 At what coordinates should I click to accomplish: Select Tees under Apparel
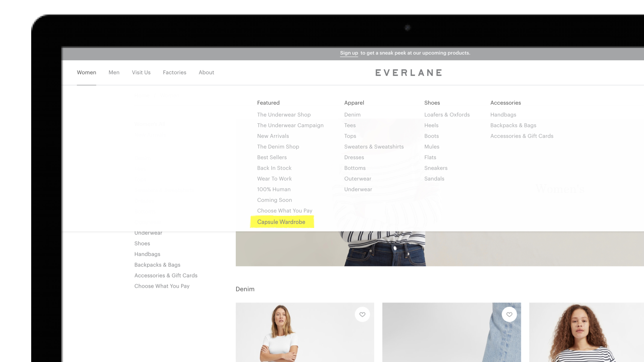tap(350, 125)
